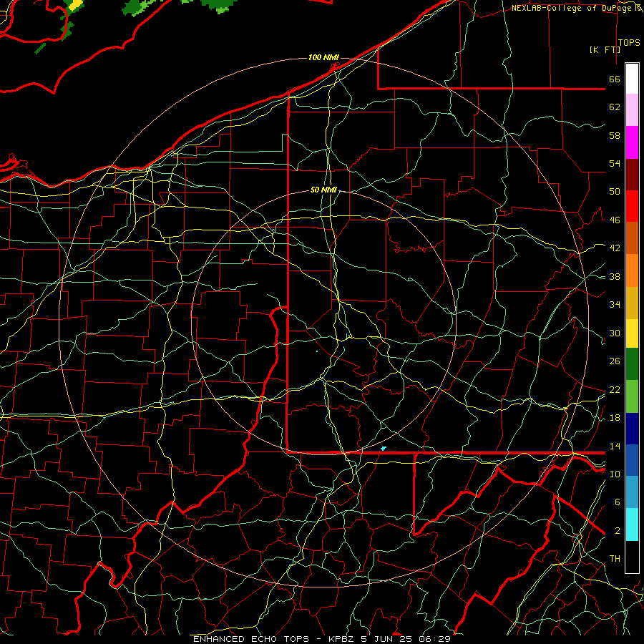Click the white swatch in the tops legend
644x644 pixels.
pyautogui.click(x=632, y=79)
